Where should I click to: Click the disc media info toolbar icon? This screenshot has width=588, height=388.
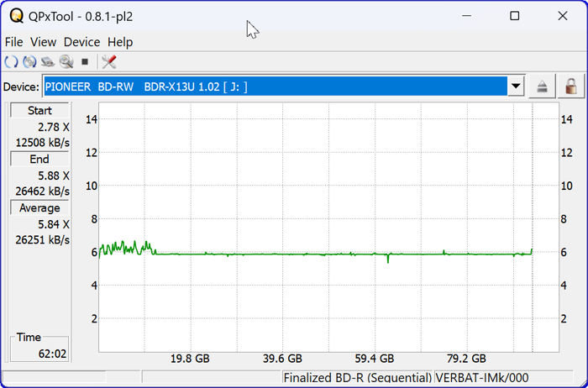pos(29,62)
